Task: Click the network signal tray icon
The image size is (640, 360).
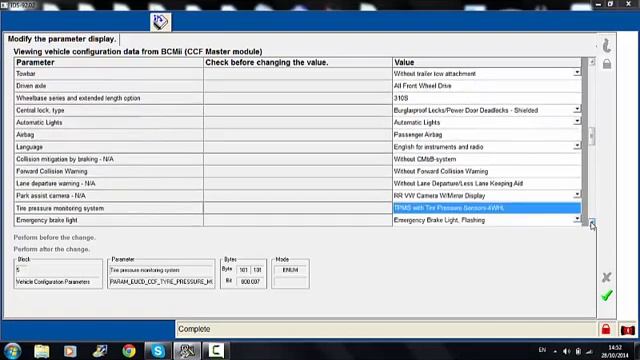Action: coord(589,351)
